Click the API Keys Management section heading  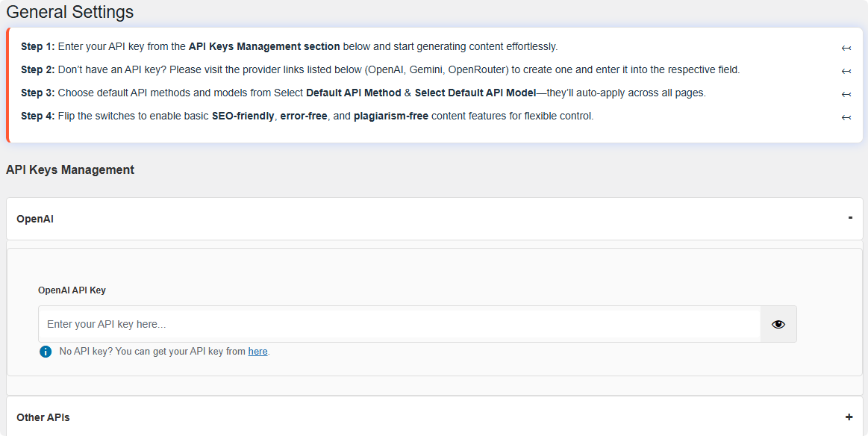69,169
